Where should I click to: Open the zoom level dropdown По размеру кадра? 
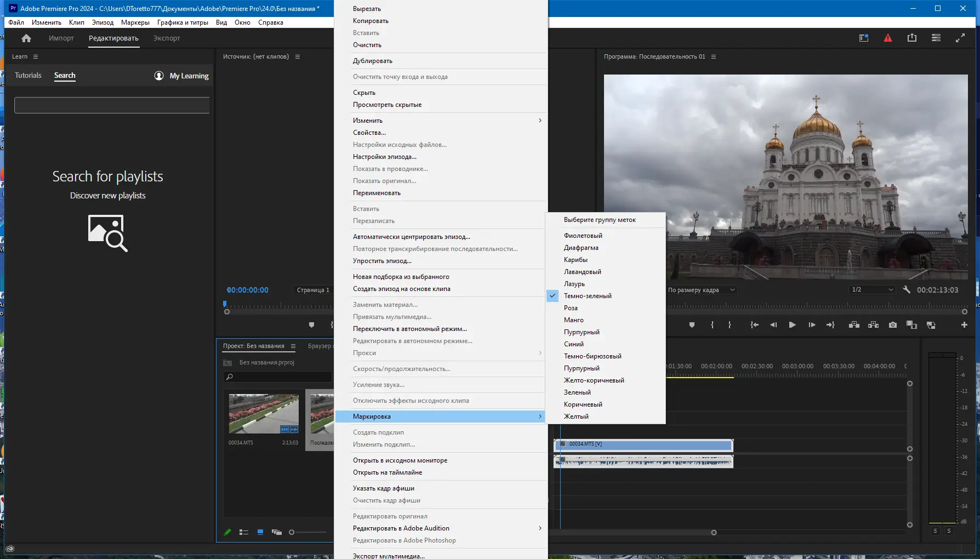tap(701, 290)
